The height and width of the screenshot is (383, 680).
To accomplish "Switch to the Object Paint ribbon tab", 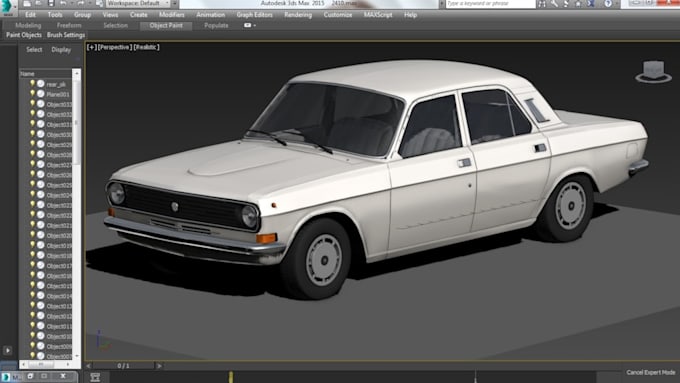I will pyautogui.click(x=166, y=26).
